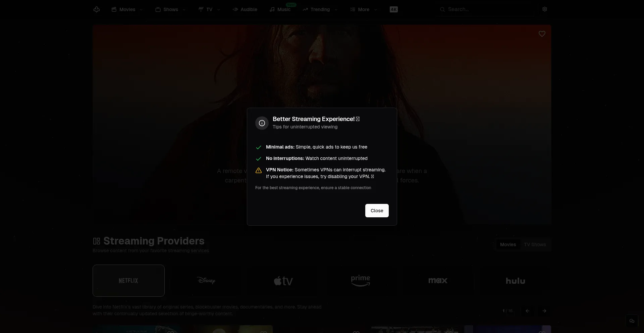Screen dimensions: 644x333
Task: Click the Trending line-chart icon
Action: pyautogui.click(x=305, y=9)
